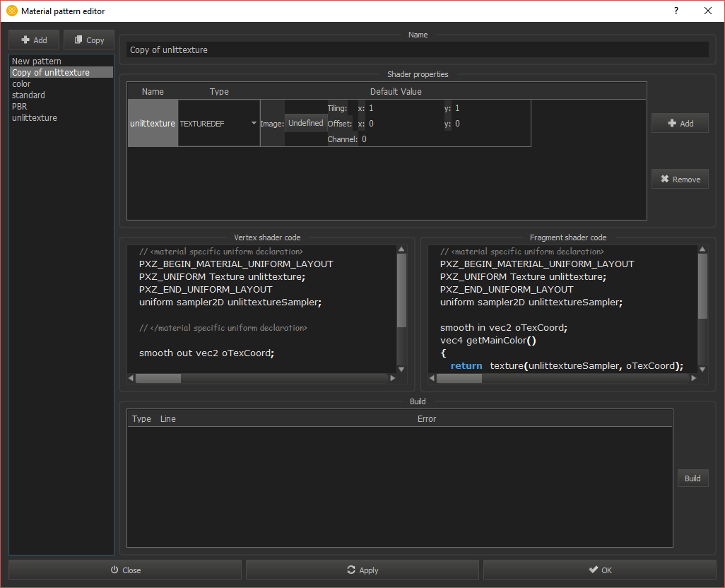Click the Build button

pyautogui.click(x=692, y=478)
